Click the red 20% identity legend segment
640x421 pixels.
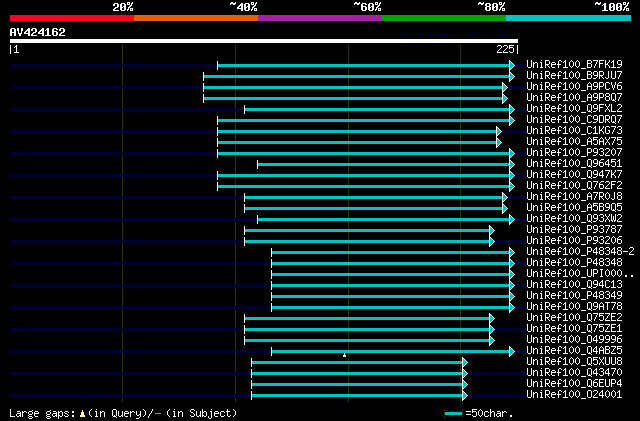pyautogui.click(x=72, y=18)
